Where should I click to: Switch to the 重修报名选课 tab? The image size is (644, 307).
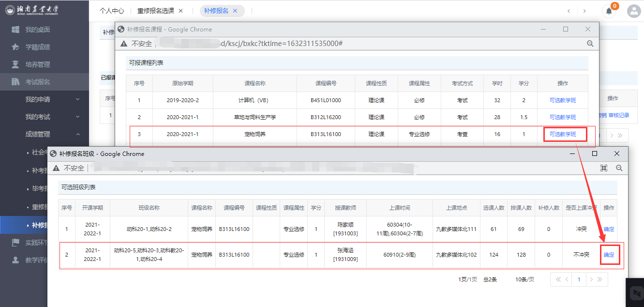tap(155, 11)
